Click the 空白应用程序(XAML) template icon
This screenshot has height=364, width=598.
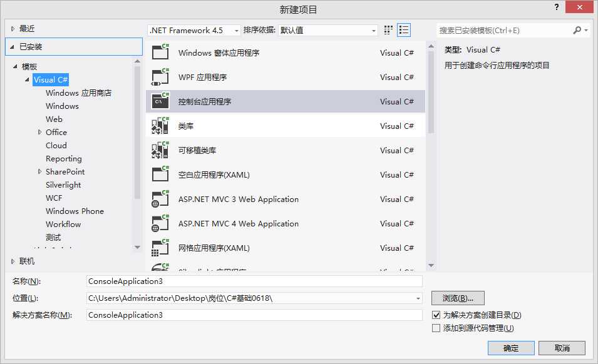160,174
